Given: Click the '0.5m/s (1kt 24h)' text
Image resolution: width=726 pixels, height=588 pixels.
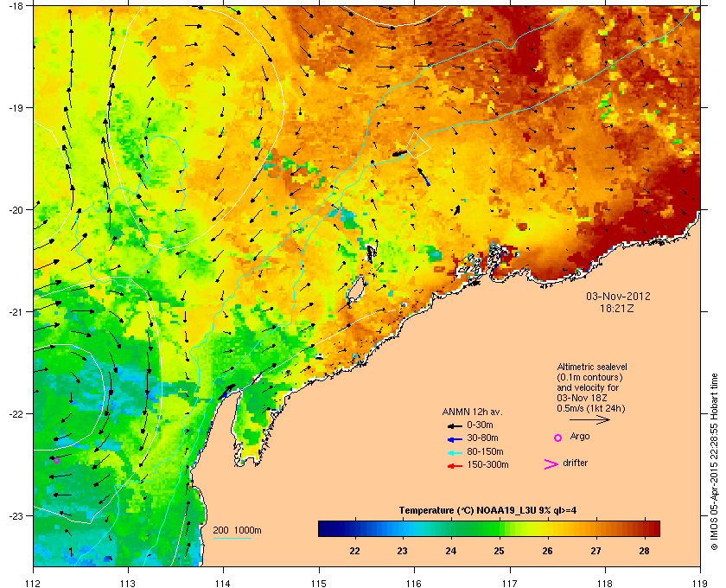Looking at the screenshot, I should coord(591,409).
